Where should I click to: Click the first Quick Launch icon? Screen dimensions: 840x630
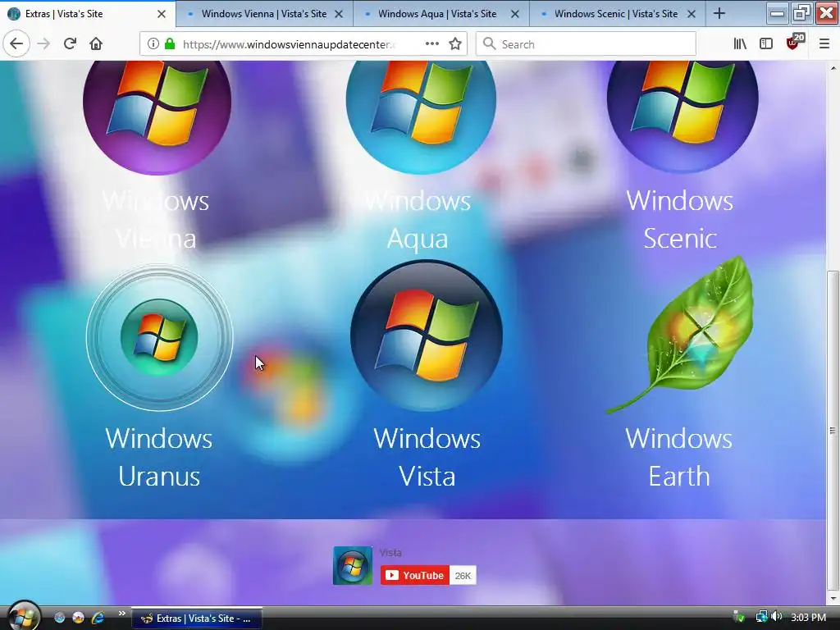59,618
